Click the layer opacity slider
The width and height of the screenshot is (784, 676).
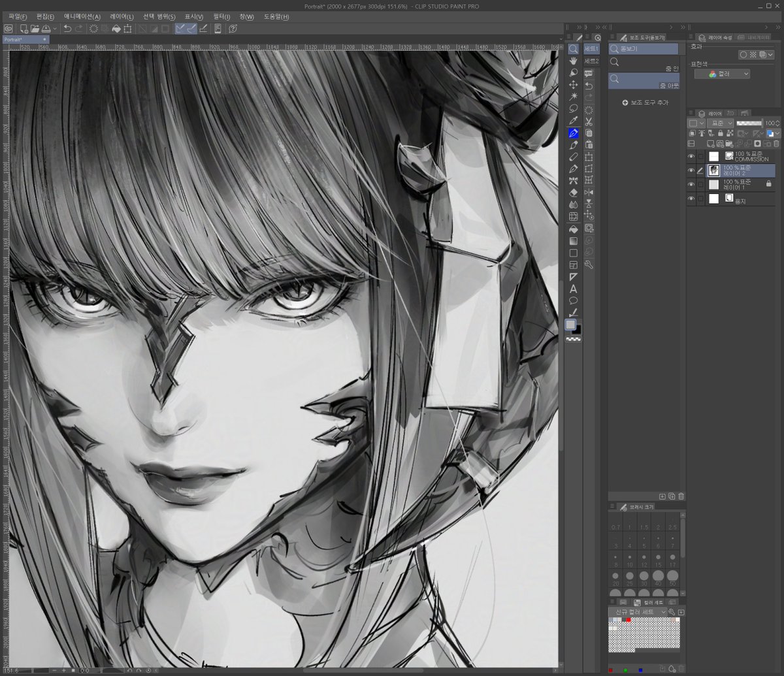[749, 123]
